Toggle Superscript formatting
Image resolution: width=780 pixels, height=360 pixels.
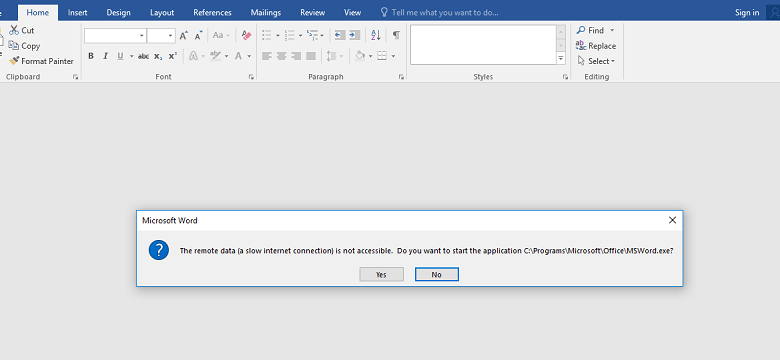(x=173, y=56)
